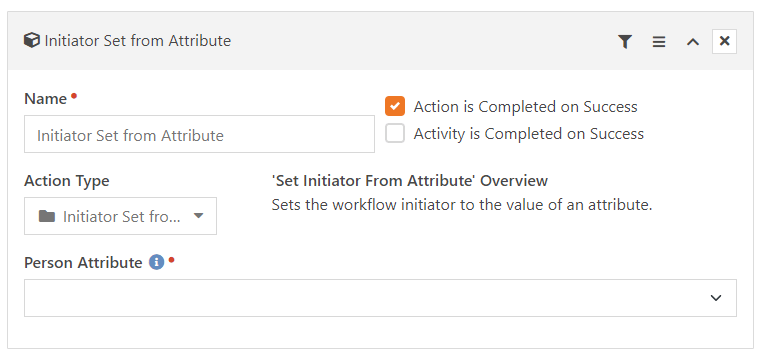761x362 pixels.
Task: Collapse the action panel with up chevron
Action: [x=693, y=42]
